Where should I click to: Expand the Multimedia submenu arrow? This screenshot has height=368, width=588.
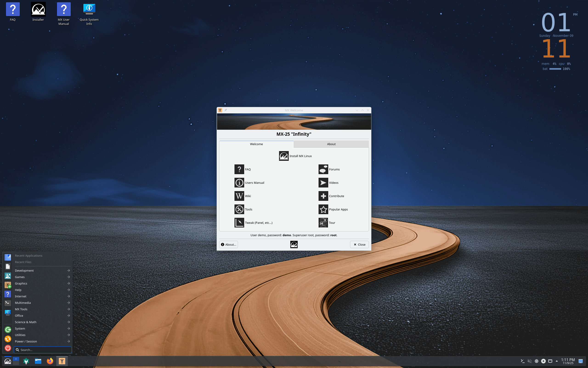point(68,303)
